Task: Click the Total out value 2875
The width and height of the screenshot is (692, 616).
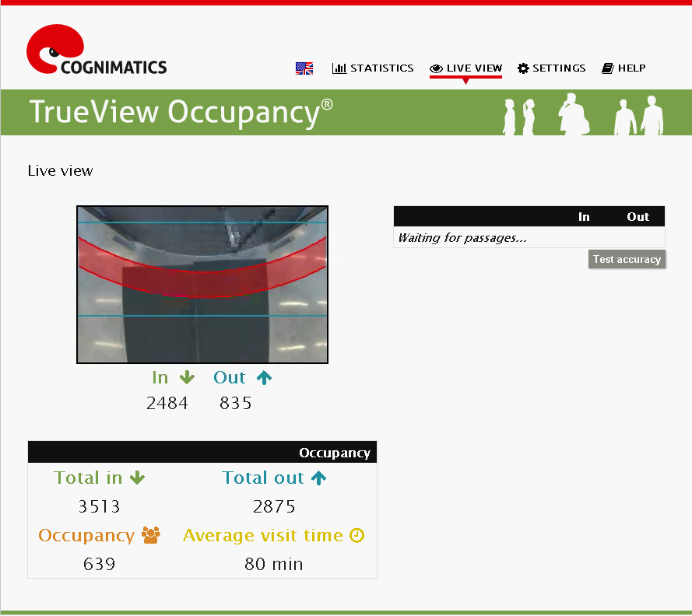Action: click(274, 506)
